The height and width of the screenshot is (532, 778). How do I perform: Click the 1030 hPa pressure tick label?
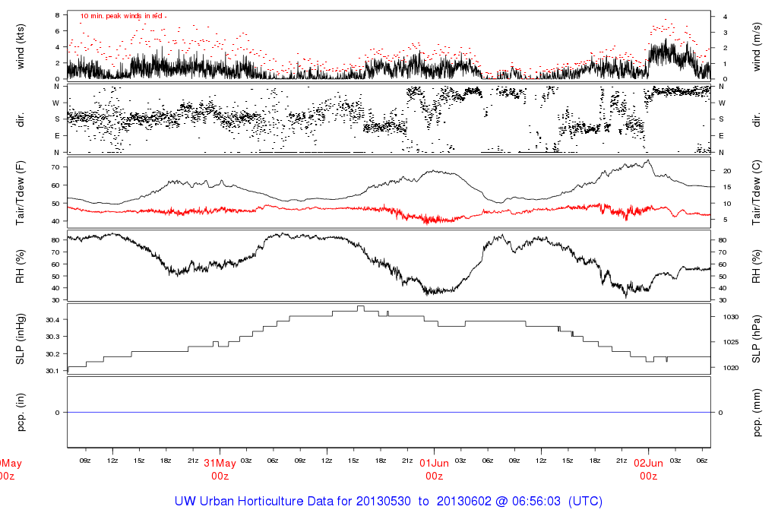click(730, 317)
